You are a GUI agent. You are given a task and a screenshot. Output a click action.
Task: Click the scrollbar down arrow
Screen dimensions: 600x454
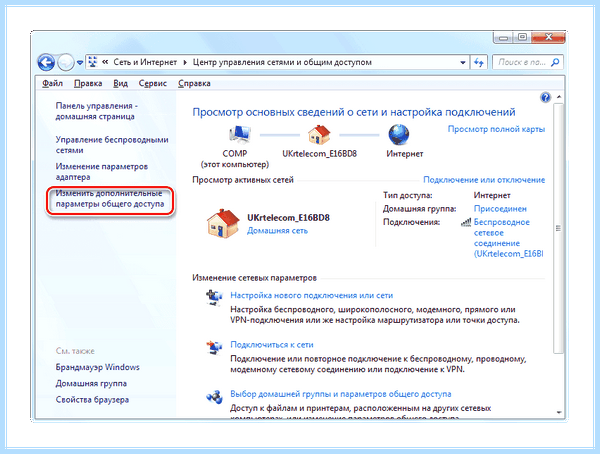[559, 412]
